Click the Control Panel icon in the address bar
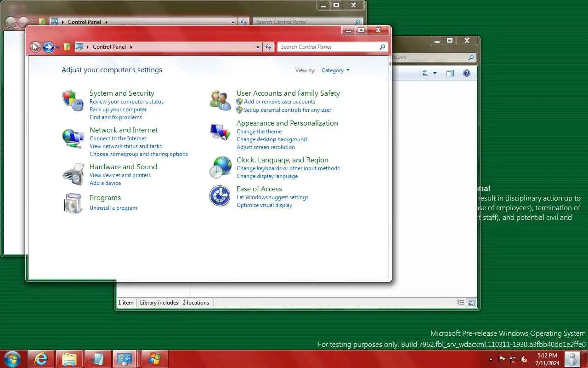Screen dimensions: 588x368 point(79,47)
